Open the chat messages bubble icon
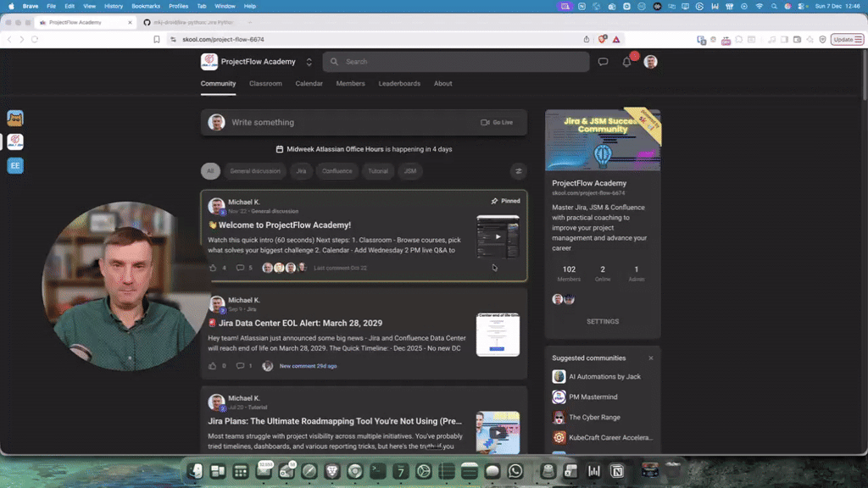 point(602,61)
